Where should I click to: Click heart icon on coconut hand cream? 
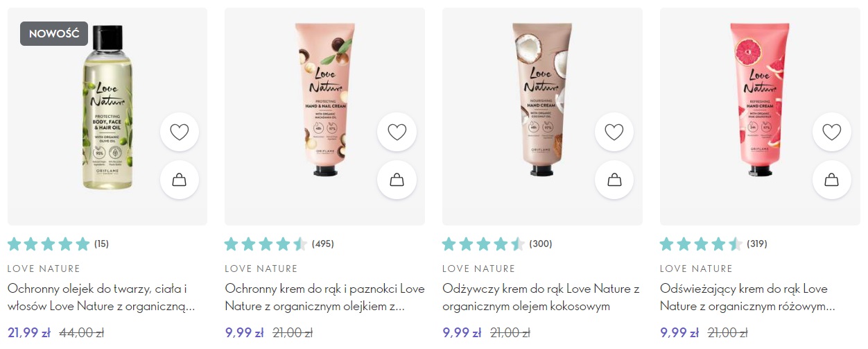pos(614,132)
